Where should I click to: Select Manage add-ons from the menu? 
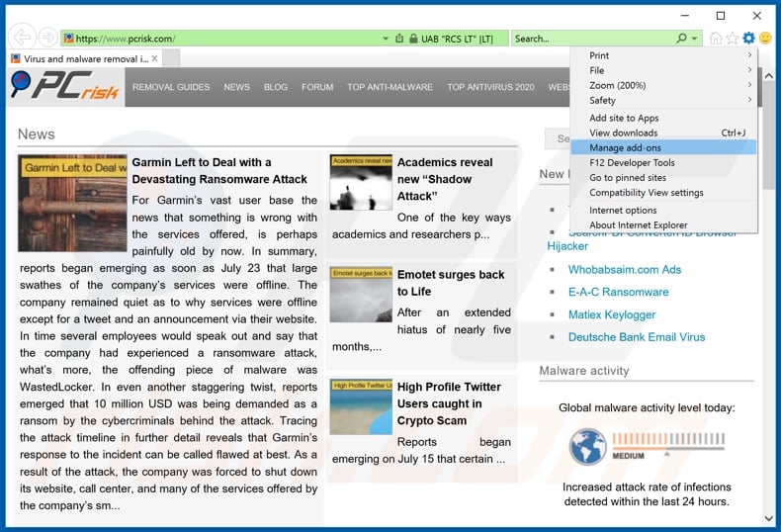click(623, 147)
